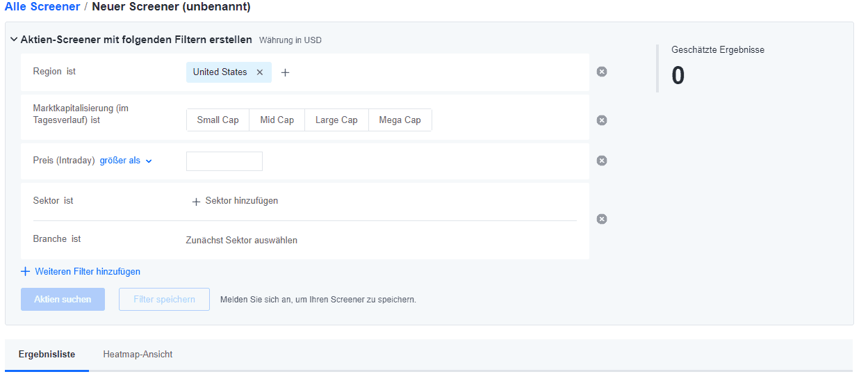
Task: Remove the United States region chip
Action: (260, 72)
